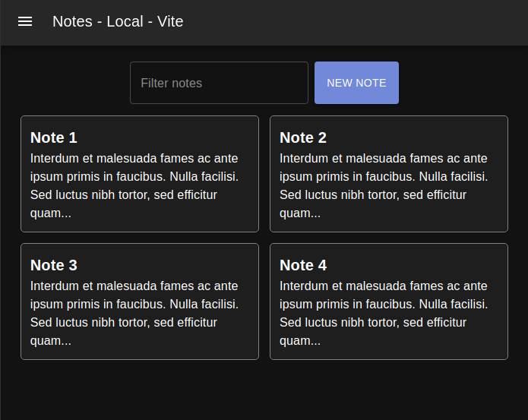Click the 'quam...' truncated ending in Note 1

coord(51,213)
